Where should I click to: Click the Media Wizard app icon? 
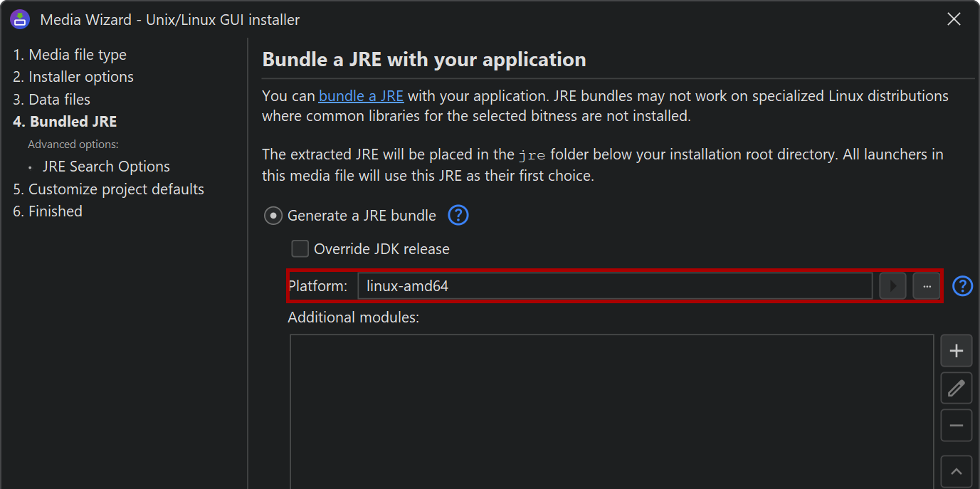(x=19, y=19)
